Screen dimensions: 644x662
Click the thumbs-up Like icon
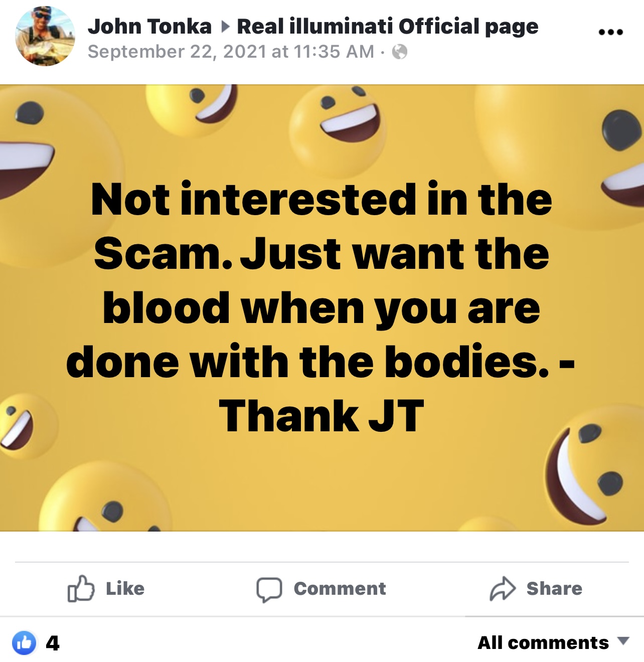point(81,588)
